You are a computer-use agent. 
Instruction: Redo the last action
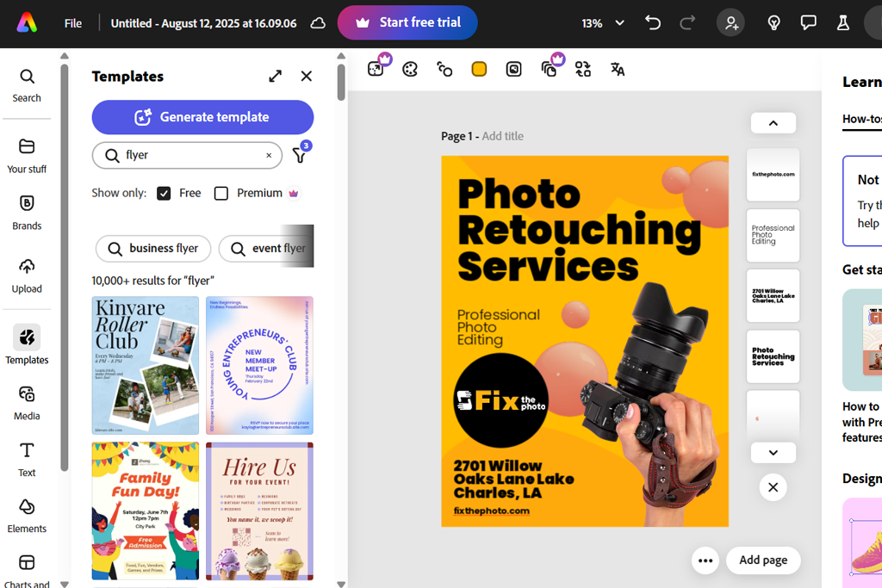point(686,23)
